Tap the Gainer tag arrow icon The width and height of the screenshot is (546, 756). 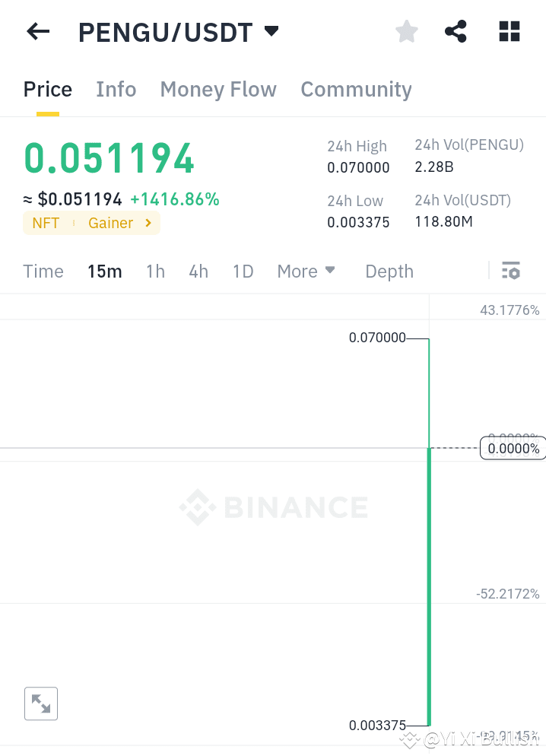pyautogui.click(x=148, y=223)
